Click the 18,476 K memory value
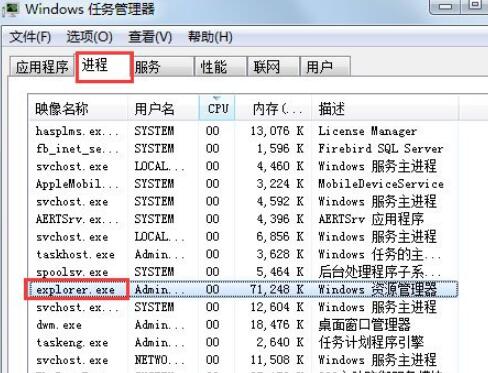The width and height of the screenshot is (488, 373). point(277,325)
